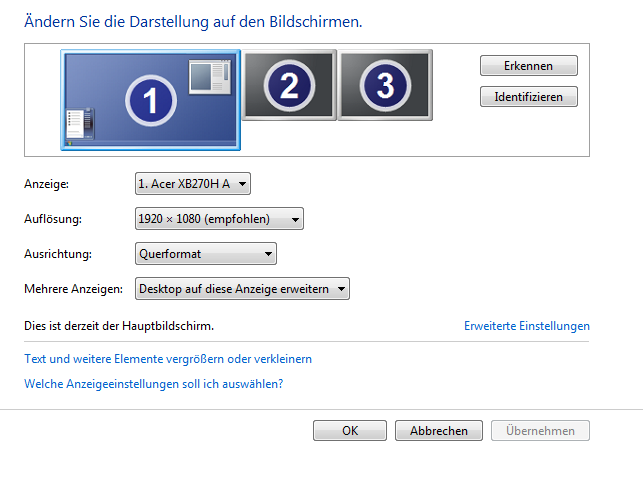
Task: Click the Identifizieren button
Action: coord(529,97)
